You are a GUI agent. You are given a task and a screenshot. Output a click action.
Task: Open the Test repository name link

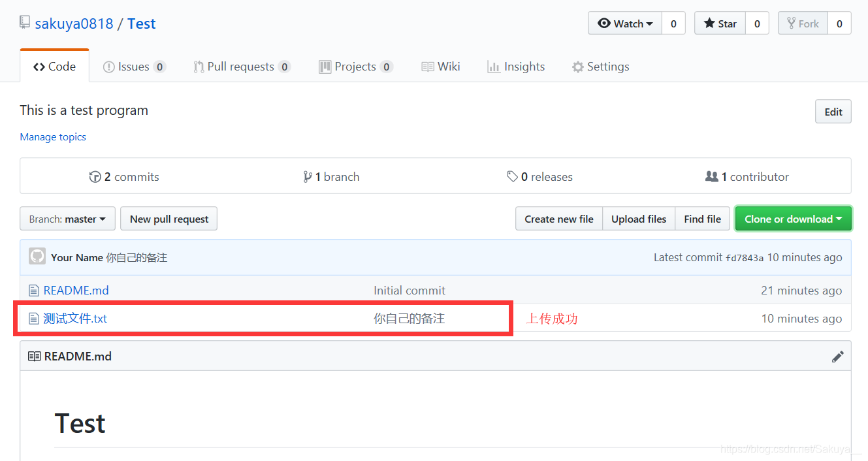coord(141,24)
